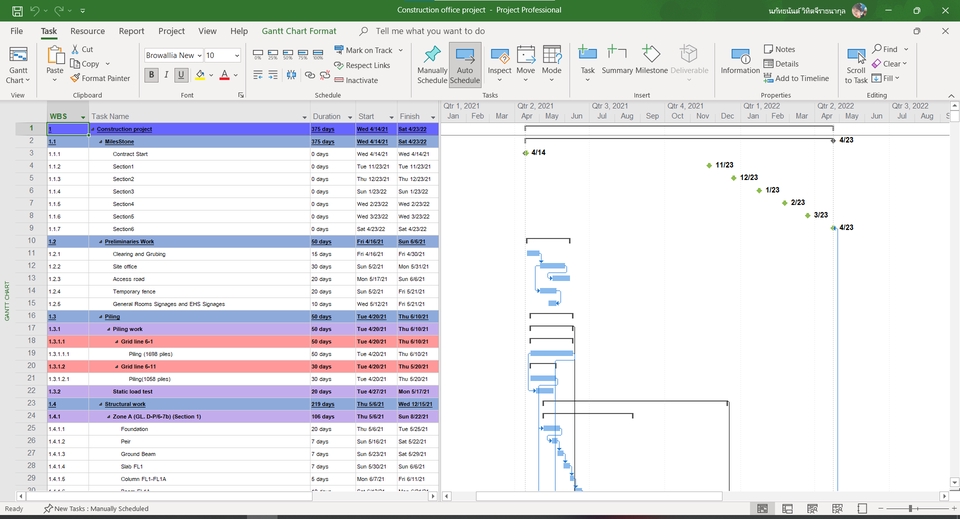
Task: Add selected task to Timeline
Action: click(796, 78)
